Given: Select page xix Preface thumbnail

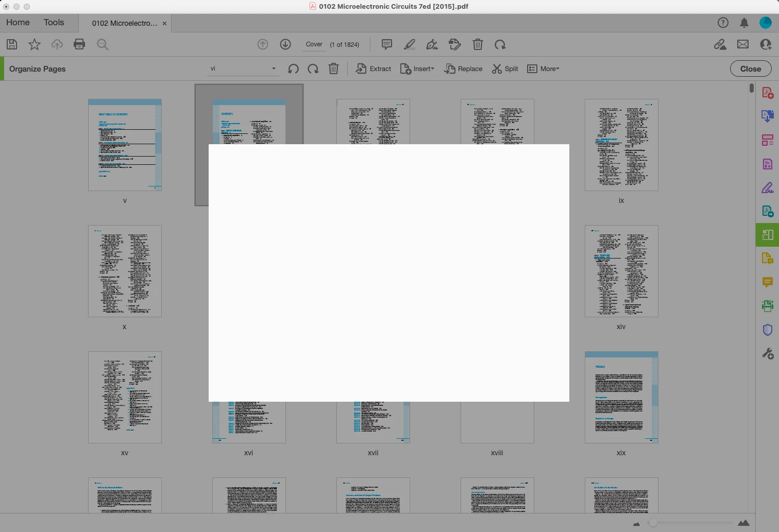Looking at the screenshot, I should pyautogui.click(x=621, y=397).
